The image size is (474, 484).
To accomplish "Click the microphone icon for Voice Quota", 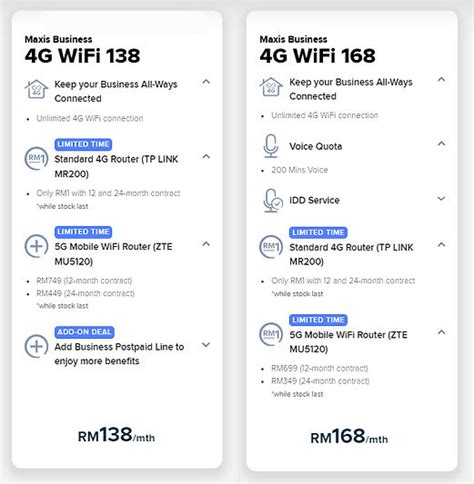I will [x=271, y=146].
